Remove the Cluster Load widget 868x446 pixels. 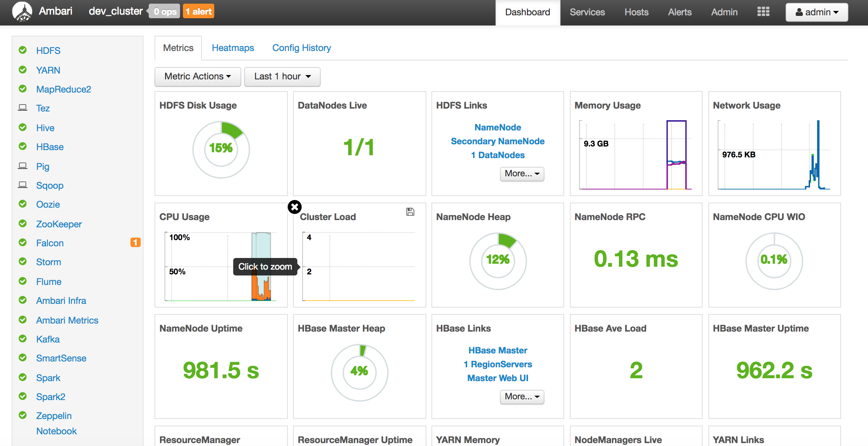click(294, 207)
